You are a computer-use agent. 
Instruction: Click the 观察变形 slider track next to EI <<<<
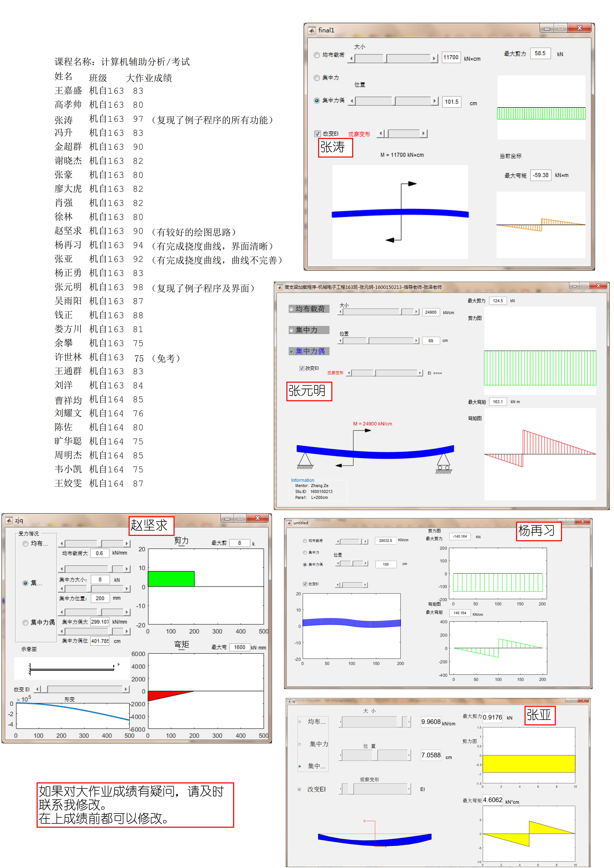384,373
